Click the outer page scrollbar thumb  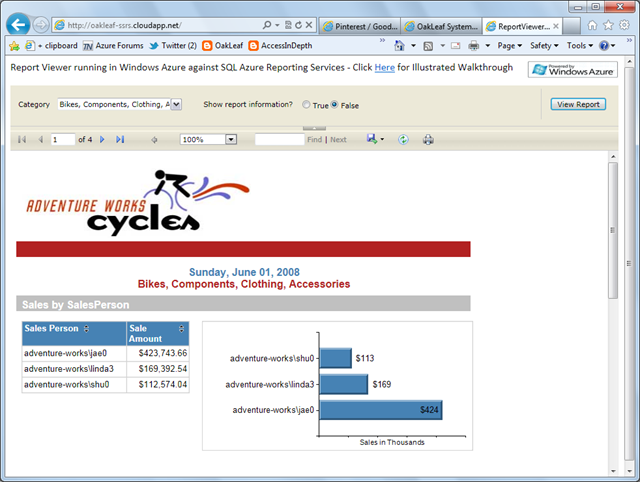(x=629, y=263)
